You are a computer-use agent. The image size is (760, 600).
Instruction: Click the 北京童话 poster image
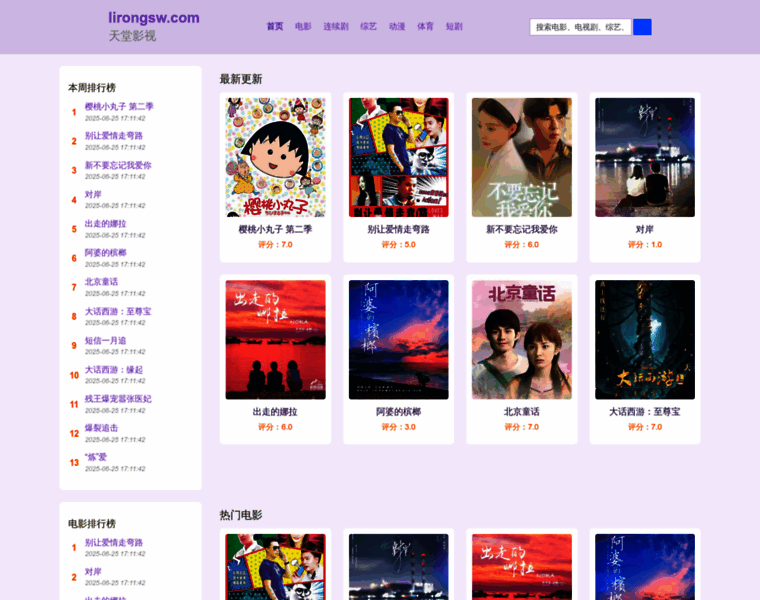tap(522, 340)
